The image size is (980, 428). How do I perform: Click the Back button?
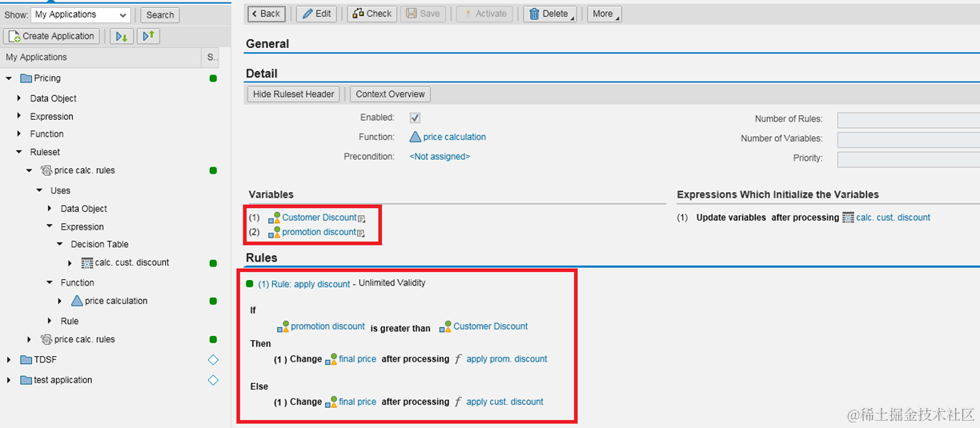click(x=266, y=14)
